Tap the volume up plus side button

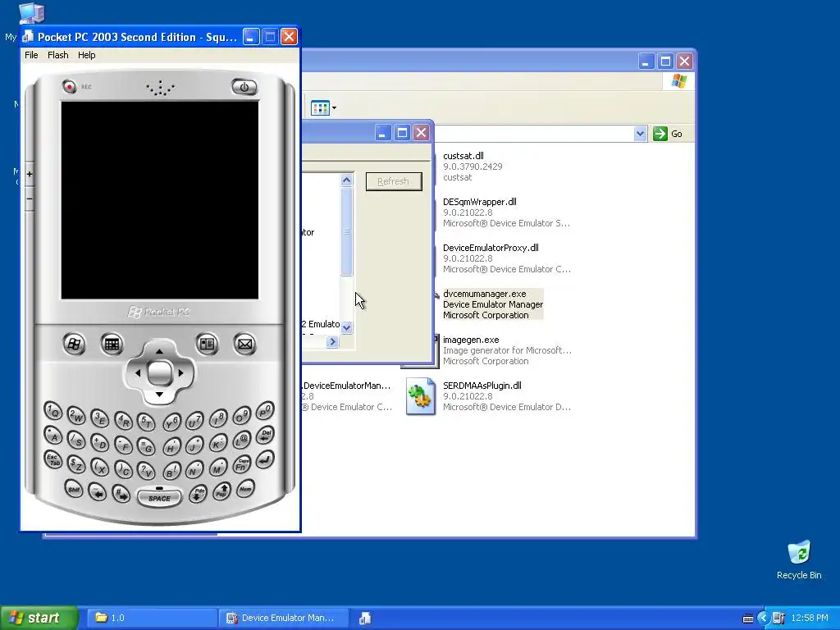tap(30, 174)
